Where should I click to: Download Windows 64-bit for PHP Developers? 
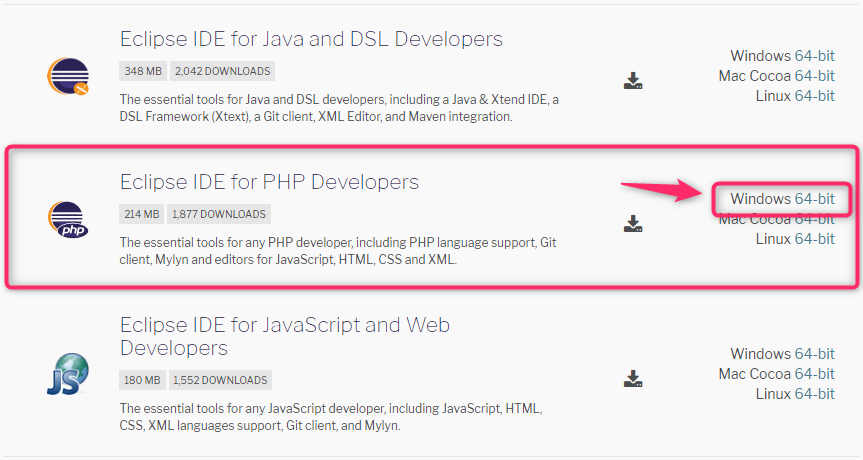point(815,199)
